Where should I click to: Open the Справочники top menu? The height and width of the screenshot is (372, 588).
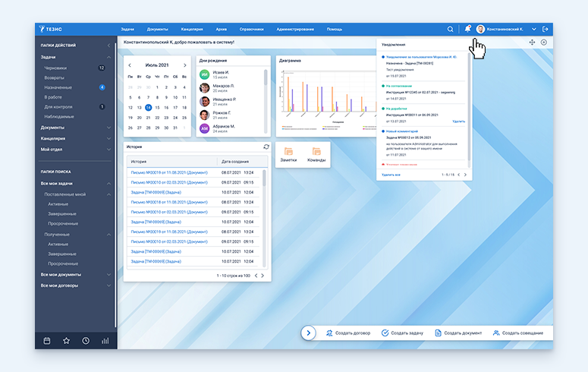251,29
